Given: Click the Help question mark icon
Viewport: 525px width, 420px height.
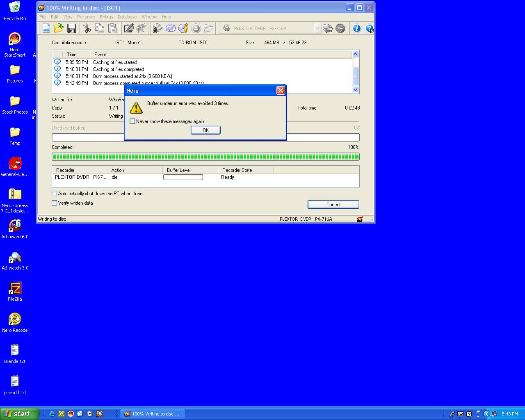Looking at the screenshot, I should pos(369,28).
